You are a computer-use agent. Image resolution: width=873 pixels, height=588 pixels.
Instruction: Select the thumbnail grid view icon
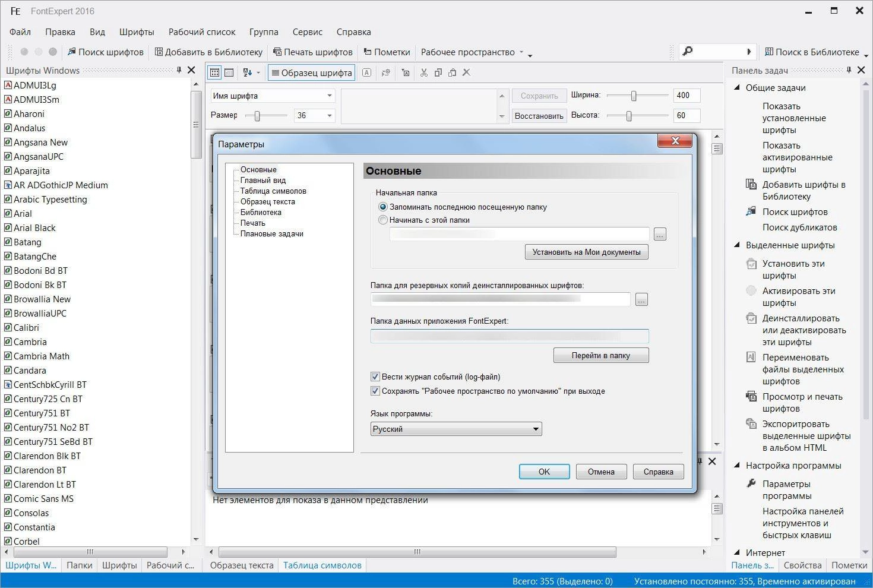point(214,72)
